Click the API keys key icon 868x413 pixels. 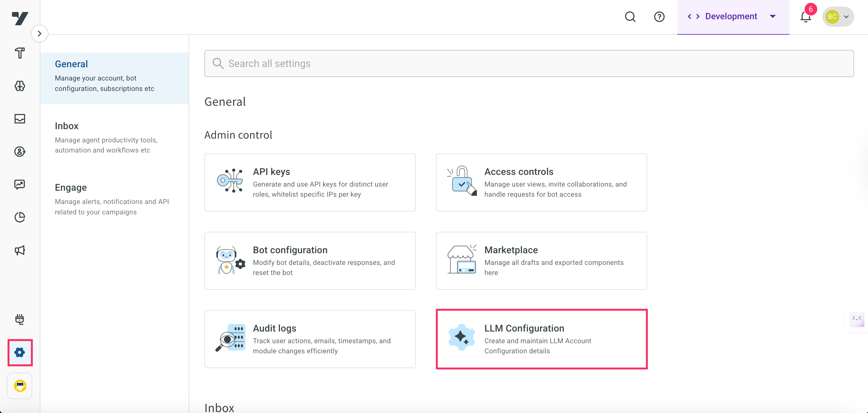click(x=230, y=181)
